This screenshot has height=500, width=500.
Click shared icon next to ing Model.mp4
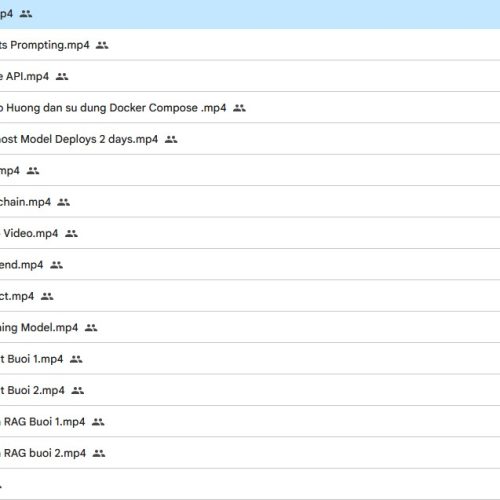click(91, 328)
